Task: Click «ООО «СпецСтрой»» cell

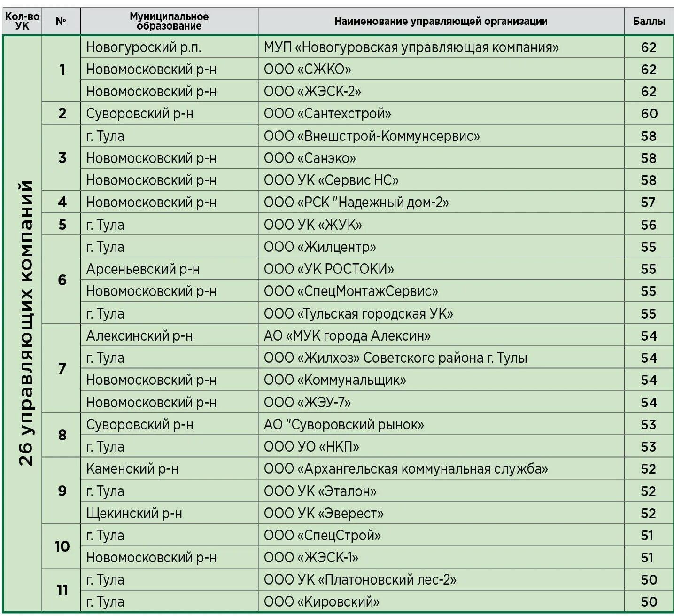Action: (x=441, y=535)
